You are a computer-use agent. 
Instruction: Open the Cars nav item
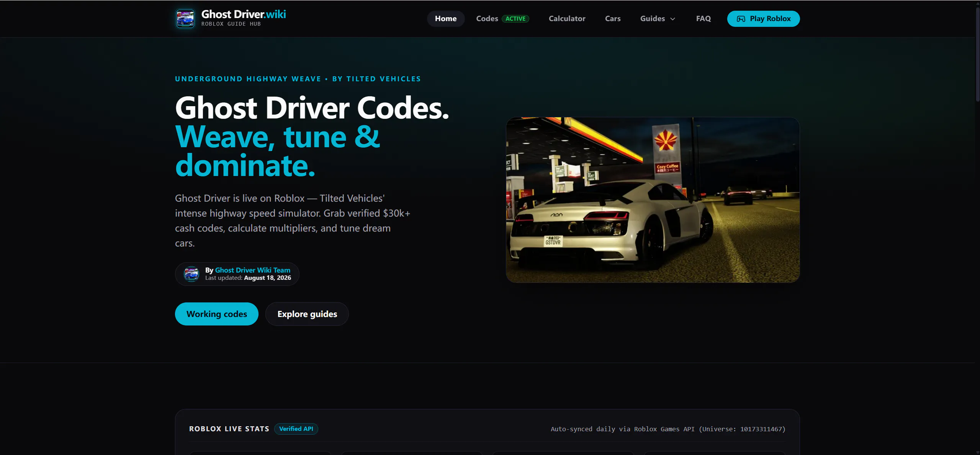(613, 18)
